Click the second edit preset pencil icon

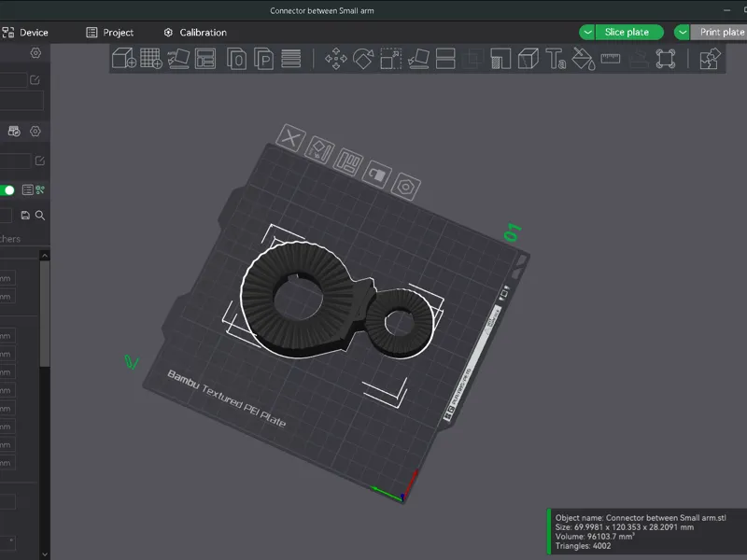40,161
